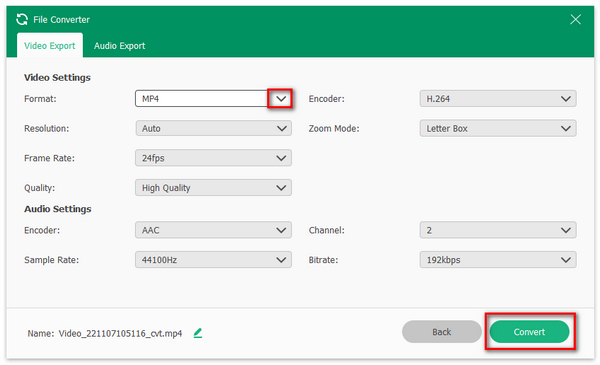Click the Zoom Mode label
This screenshot has width=600, height=365.
334,129
